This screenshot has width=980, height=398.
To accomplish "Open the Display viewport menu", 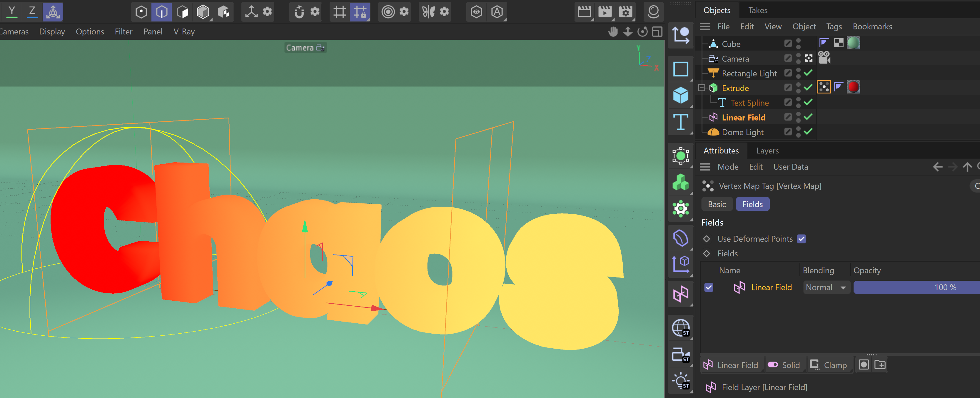I will [x=52, y=31].
